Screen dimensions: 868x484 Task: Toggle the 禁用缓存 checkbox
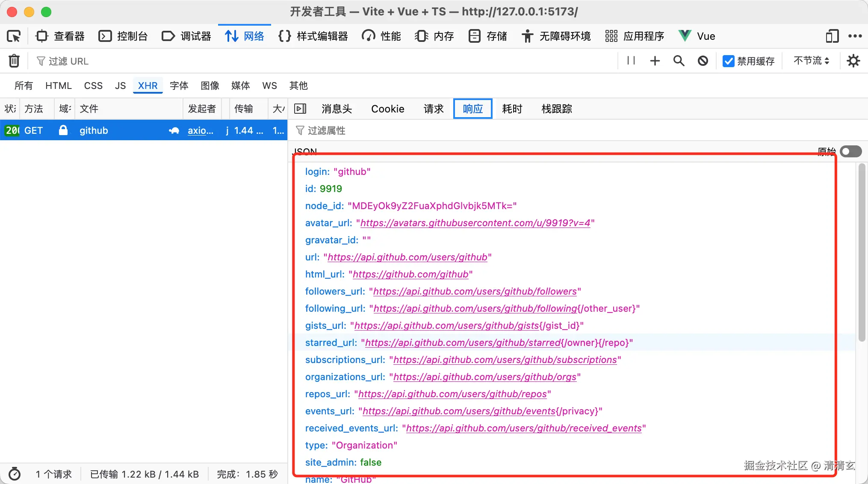coord(728,61)
